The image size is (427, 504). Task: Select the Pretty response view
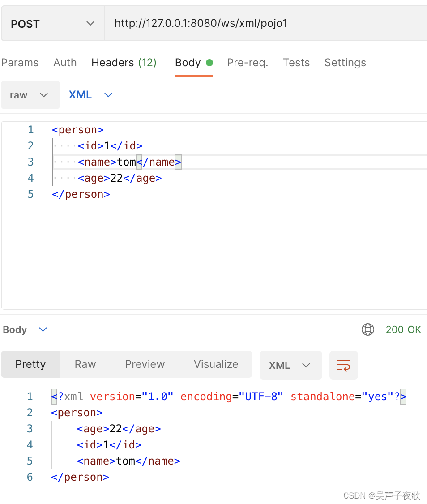tap(30, 364)
